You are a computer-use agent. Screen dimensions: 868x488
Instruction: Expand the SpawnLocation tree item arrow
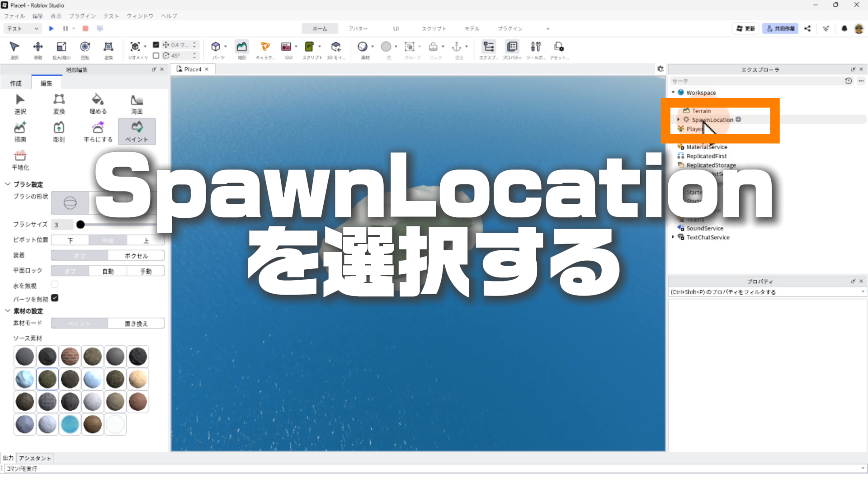tap(678, 120)
